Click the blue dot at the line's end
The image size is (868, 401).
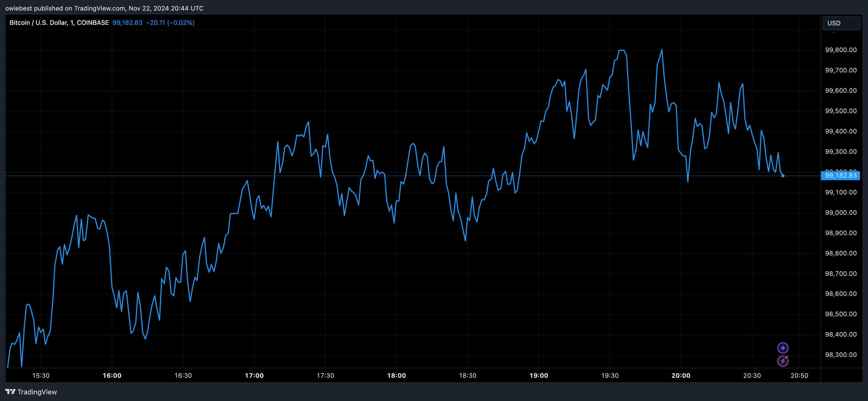coord(783,176)
